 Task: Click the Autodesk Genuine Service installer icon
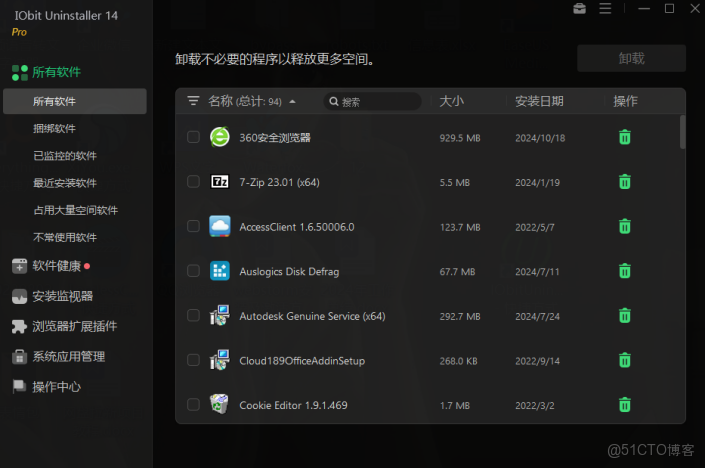pos(220,315)
